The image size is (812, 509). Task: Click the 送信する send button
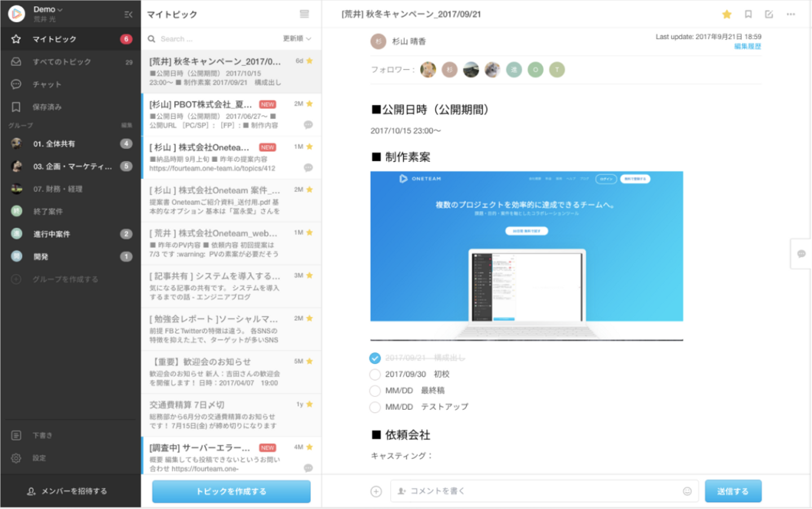[x=733, y=491]
